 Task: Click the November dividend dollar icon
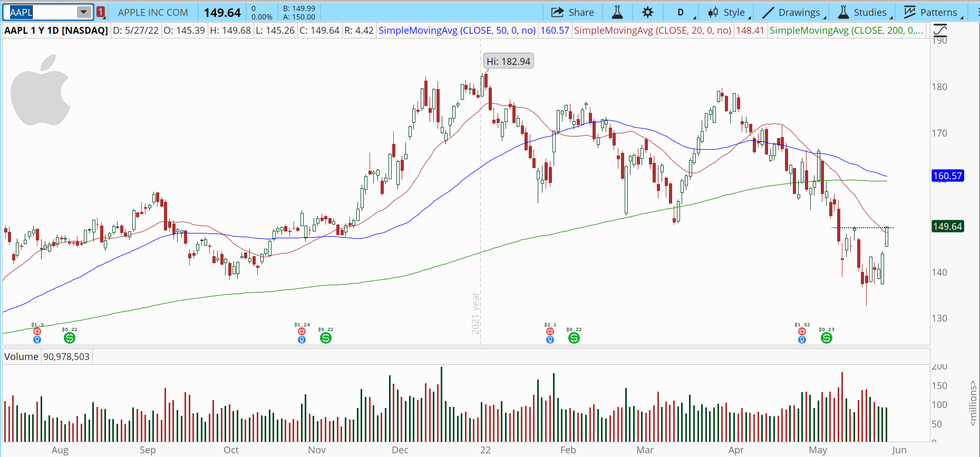pyautogui.click(x=326, y=338)
